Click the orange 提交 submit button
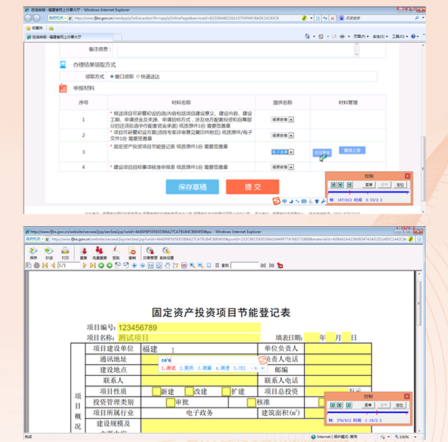Screen dimensions: 448x442 (252, 187)
